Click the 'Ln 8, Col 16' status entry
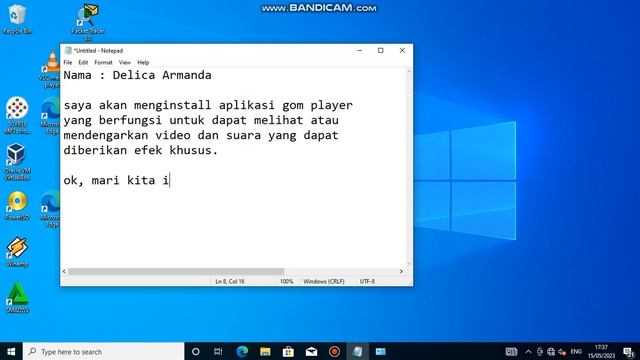 click(x=229, y=281)
